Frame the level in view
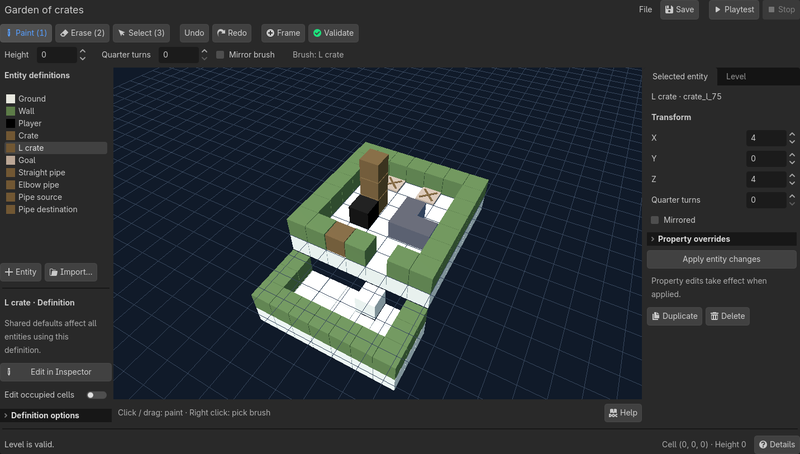This screenshot has width=800, height=454. (x=283, y=33)
